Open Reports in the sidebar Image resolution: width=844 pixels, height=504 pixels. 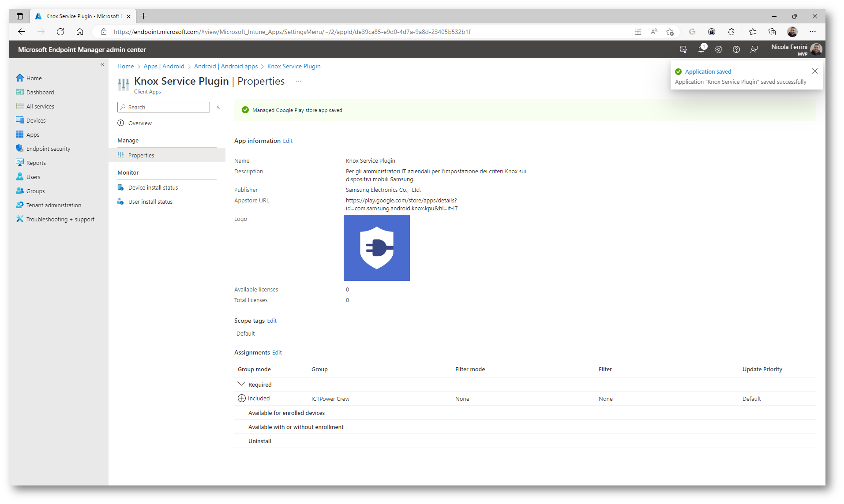[30, 163]
